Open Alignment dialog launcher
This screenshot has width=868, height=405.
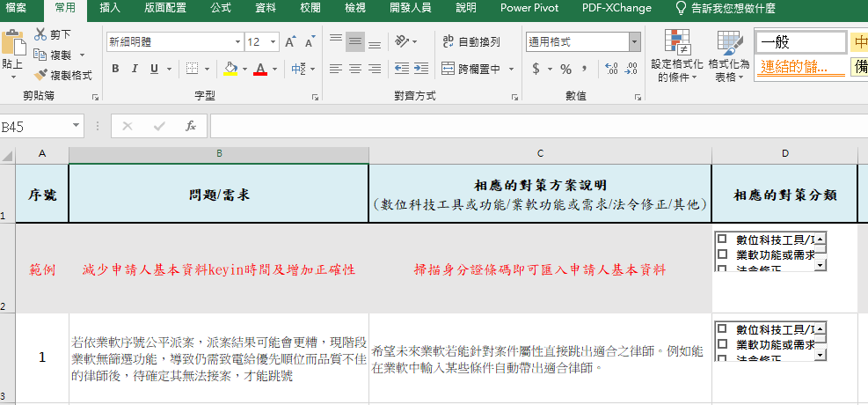515,98
